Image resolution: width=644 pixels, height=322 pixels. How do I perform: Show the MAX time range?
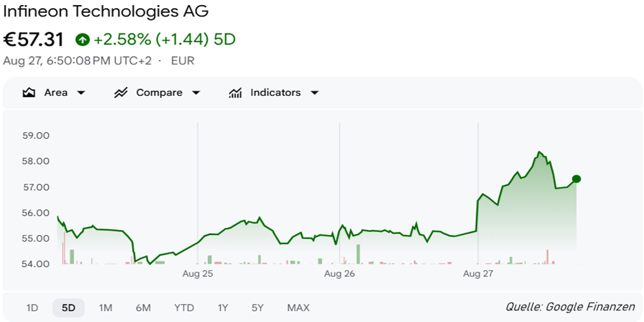point(299,308)
